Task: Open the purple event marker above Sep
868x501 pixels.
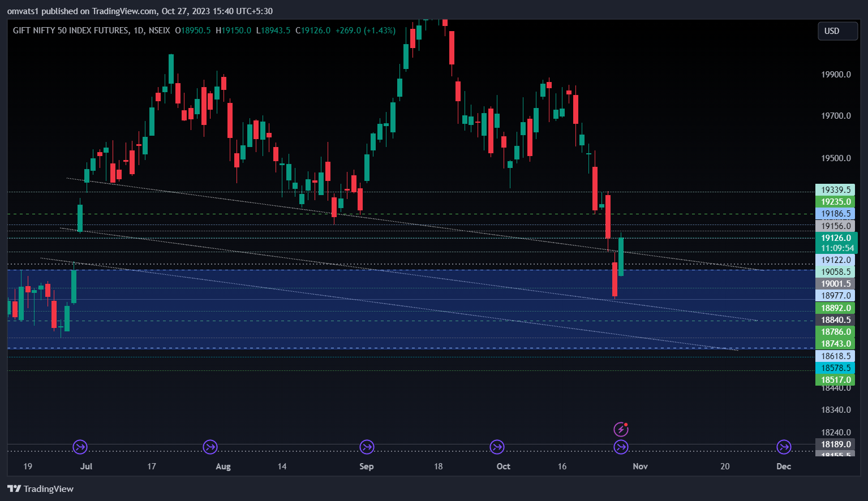Action: (367, 447)
